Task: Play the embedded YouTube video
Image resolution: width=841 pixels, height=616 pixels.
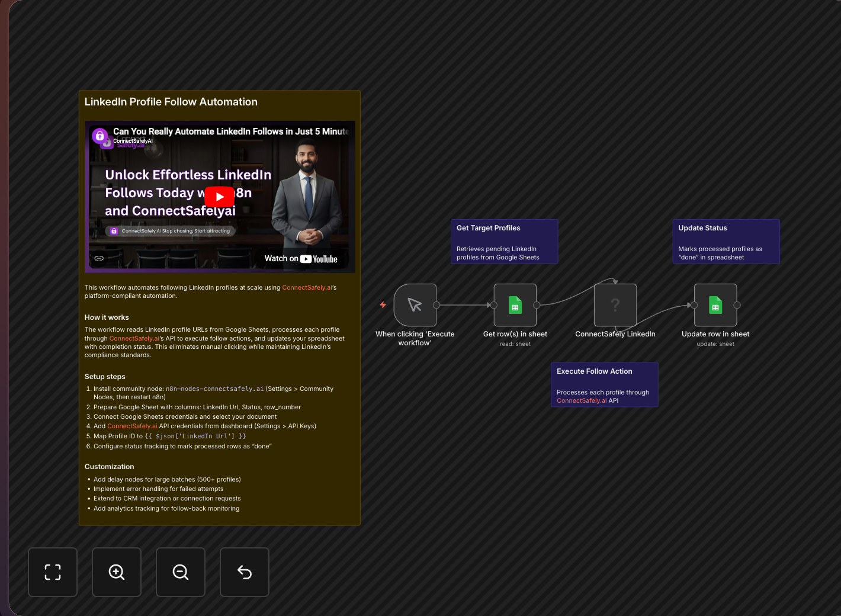Action: (x=219, y=197)
